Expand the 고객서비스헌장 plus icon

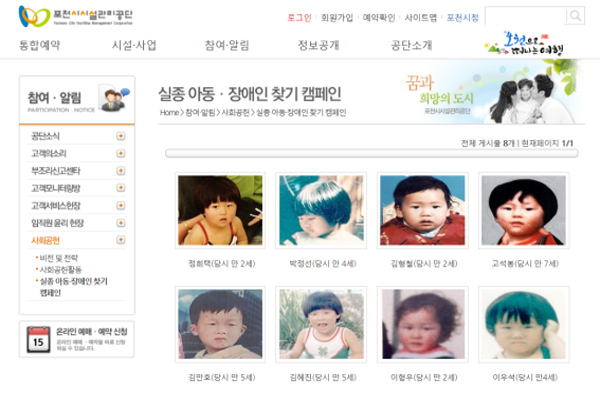pos(121,206)
